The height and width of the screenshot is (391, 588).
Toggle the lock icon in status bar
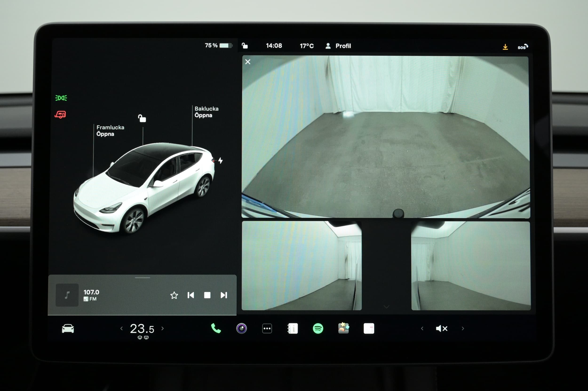[x=245, y=46]
